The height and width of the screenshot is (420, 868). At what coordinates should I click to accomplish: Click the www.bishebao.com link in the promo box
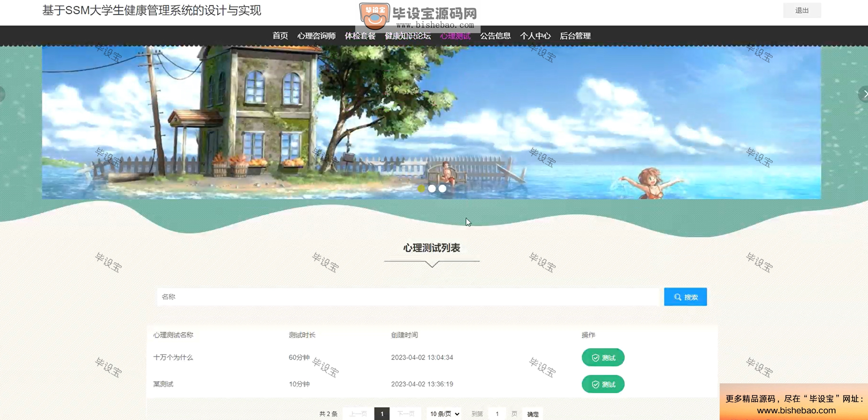[x=796, y=410]
